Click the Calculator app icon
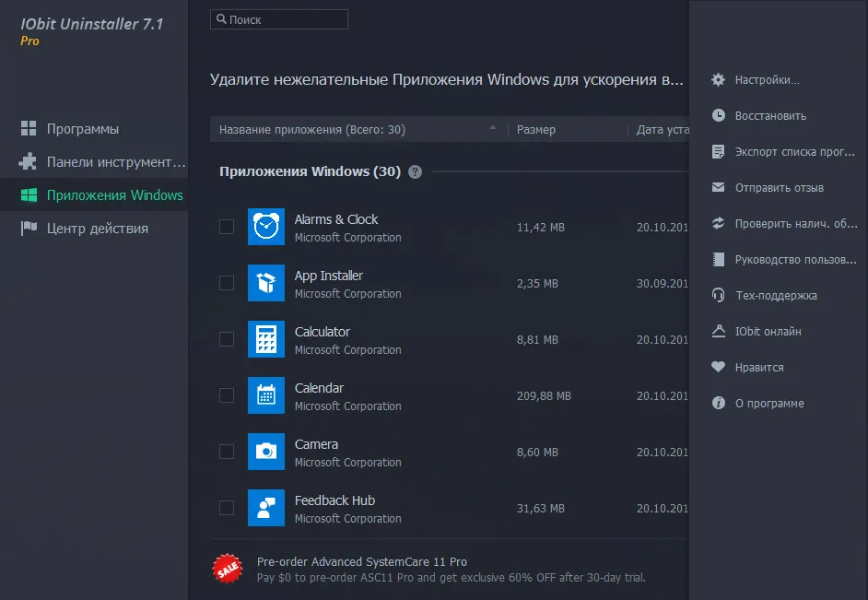The image size is (868, 600). (x=266, y=339)
